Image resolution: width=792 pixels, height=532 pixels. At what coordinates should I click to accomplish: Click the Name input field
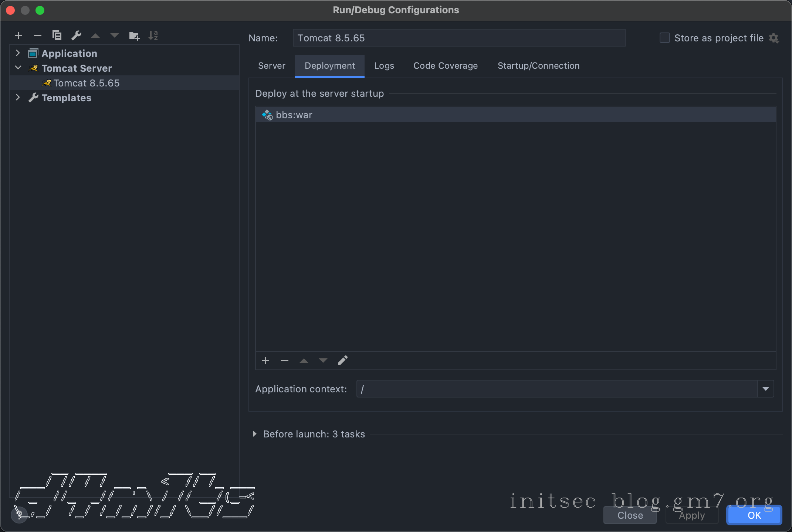click(x=458, y=38)
